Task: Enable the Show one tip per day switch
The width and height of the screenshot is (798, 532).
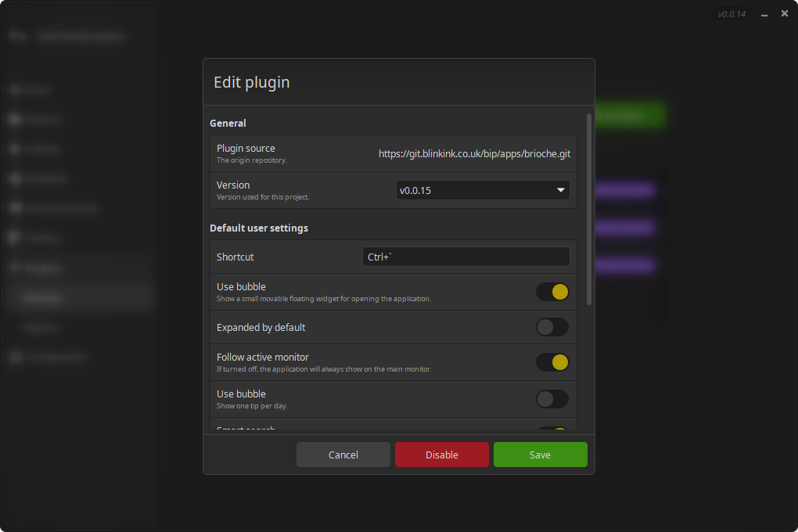Action: pyautogui.click(x=552, y=399)
